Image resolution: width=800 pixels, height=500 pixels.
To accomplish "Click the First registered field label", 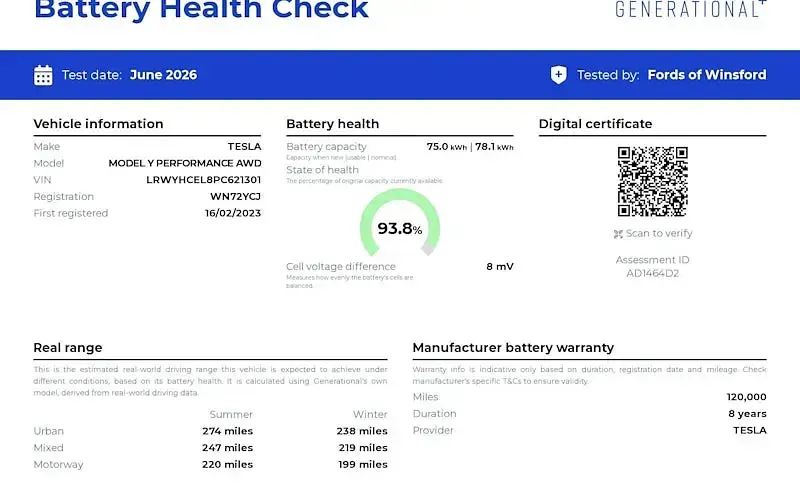I will (71, 213).
